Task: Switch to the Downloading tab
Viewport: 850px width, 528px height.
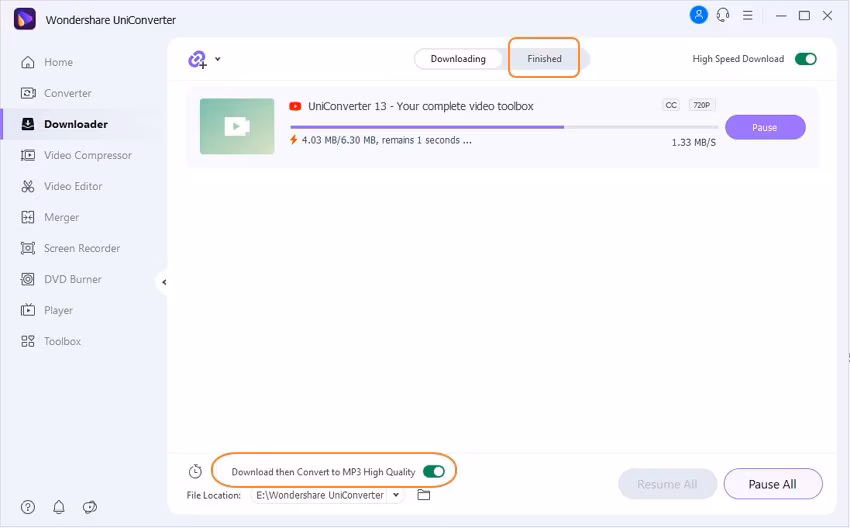Action: coord(458,59)
